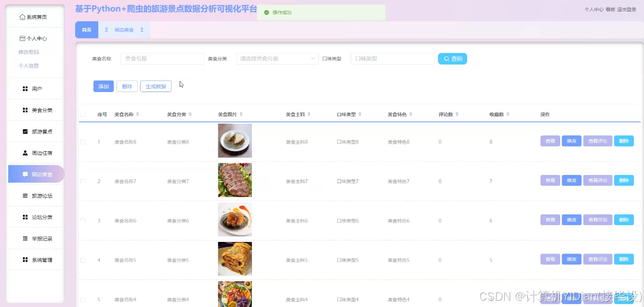The image size is (644, 307).
Task: Sort table by 口味类型 column arrows
Action: 360,114
